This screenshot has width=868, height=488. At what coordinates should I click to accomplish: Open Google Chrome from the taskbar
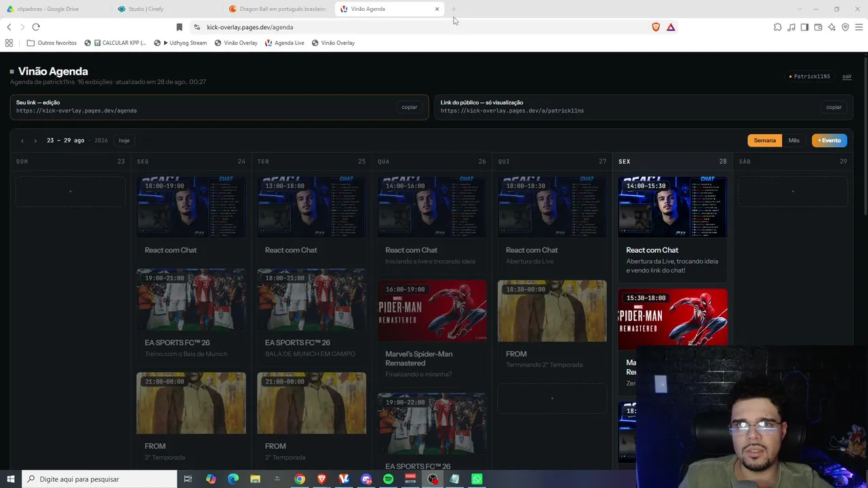click(x=300, y=479)
